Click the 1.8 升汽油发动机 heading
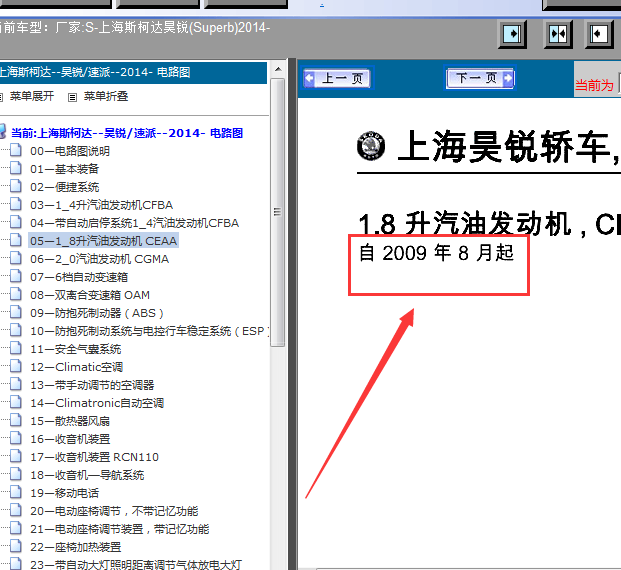This screenshot has height=570, width=621. pos(465,224)
